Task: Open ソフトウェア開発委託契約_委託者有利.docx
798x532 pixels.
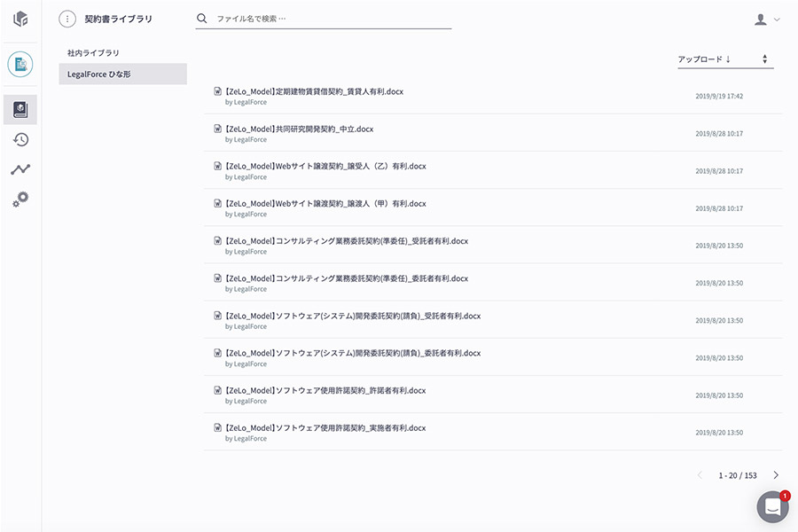Action: pyautogui.click(x=353, y=353)
